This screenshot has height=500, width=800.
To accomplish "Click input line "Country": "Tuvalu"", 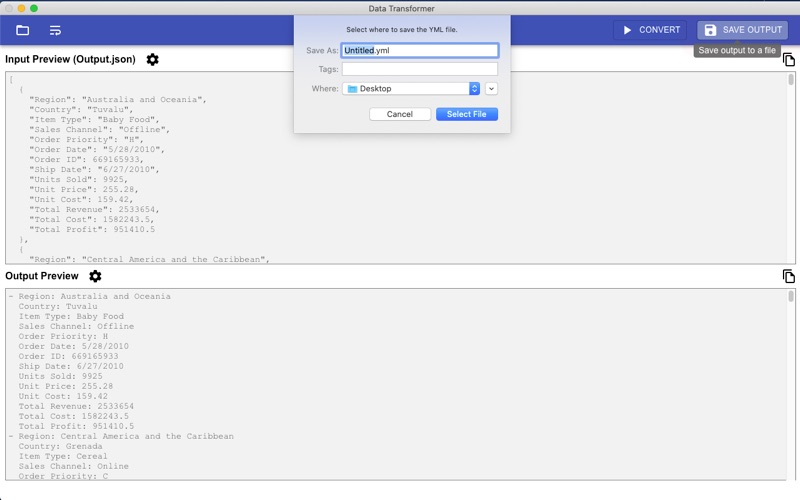I will (81, 110).
